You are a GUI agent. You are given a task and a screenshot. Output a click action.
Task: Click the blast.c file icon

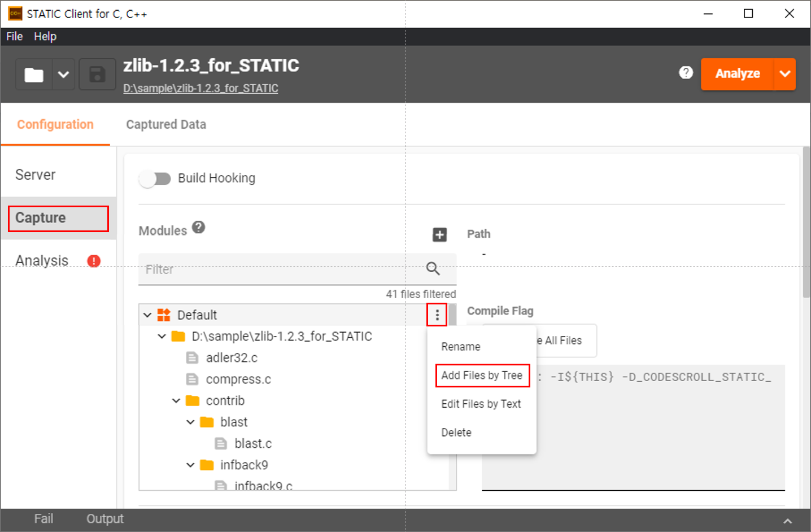click(x=221, y=444)
